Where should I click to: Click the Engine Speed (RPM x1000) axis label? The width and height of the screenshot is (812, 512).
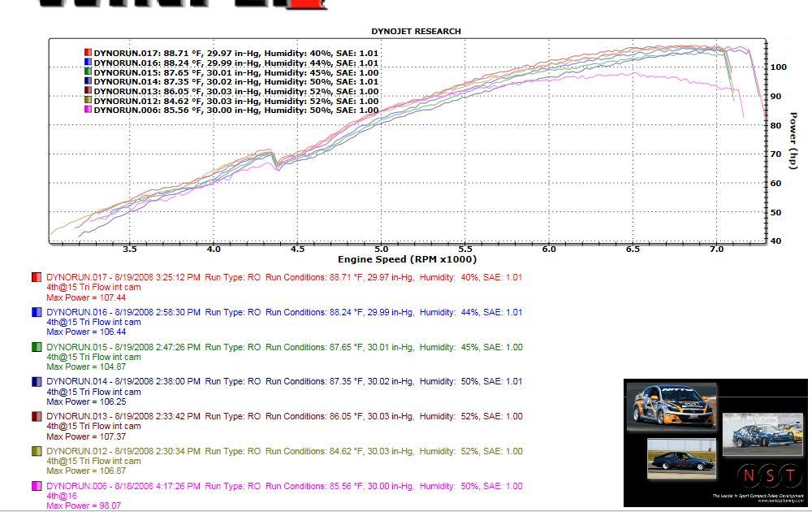(407, 259)
